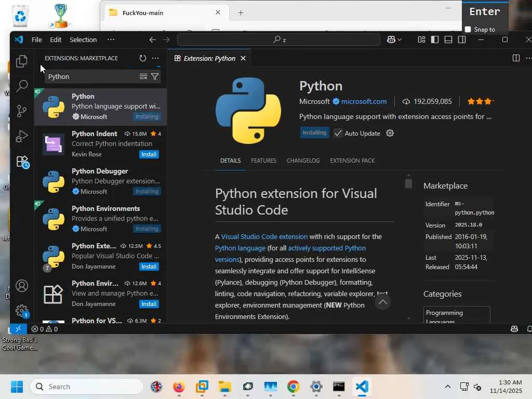
Task: Show hidden icons in system tray
Action: pos(448,387)
